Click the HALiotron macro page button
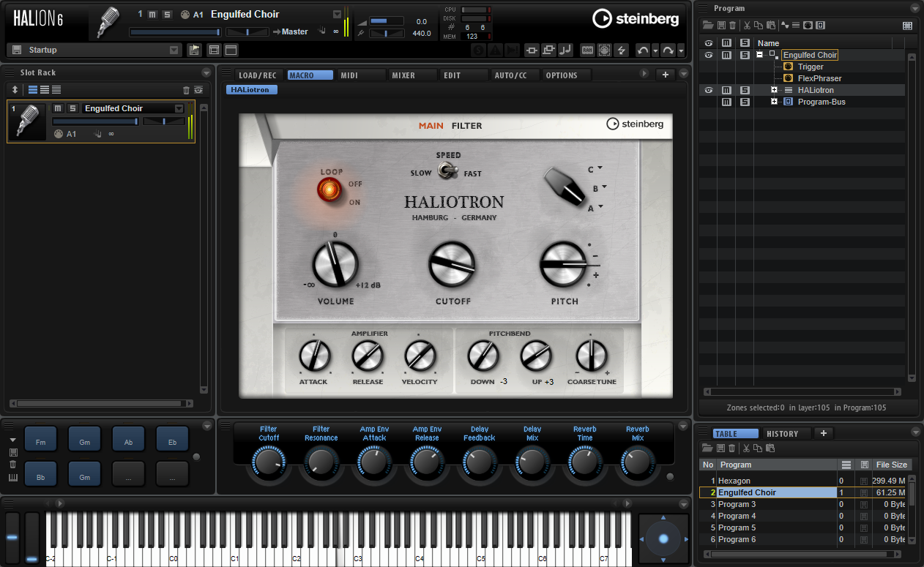924x567 pixels. [x=252, y=90]
